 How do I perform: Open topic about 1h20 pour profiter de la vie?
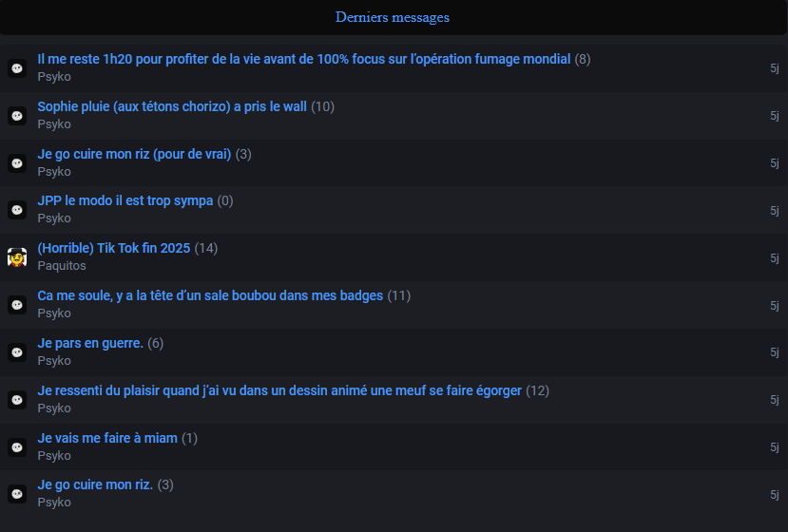tap(304, 59)
